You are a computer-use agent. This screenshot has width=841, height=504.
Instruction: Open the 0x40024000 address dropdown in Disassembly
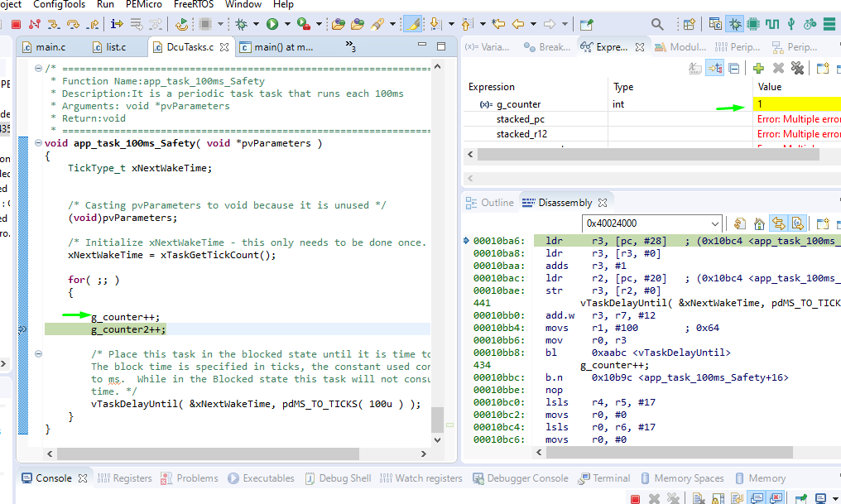(716, 223)
